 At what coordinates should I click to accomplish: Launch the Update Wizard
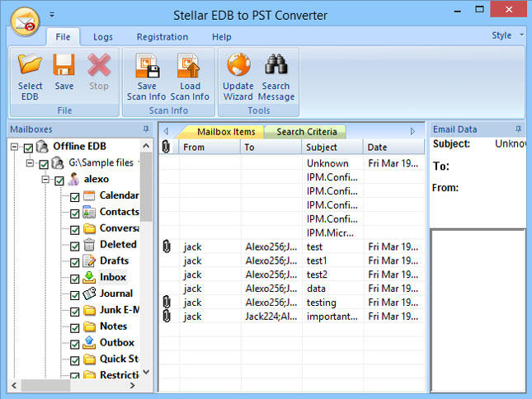(238, 77)
